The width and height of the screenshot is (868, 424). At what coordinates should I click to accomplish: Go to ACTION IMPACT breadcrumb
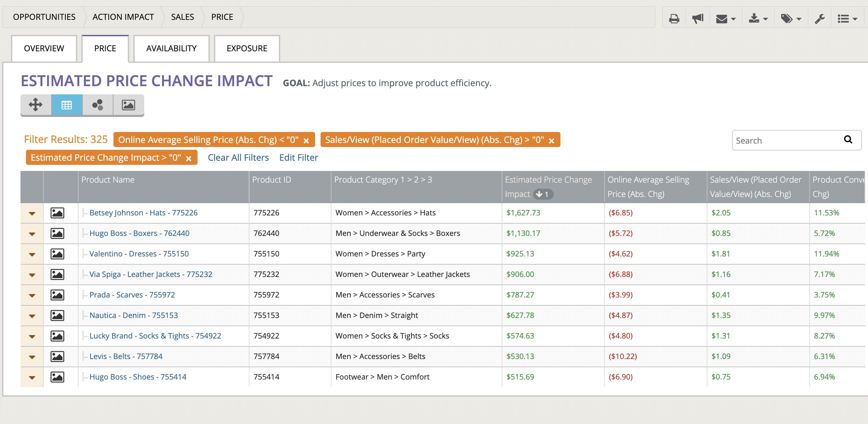(123, 17)
